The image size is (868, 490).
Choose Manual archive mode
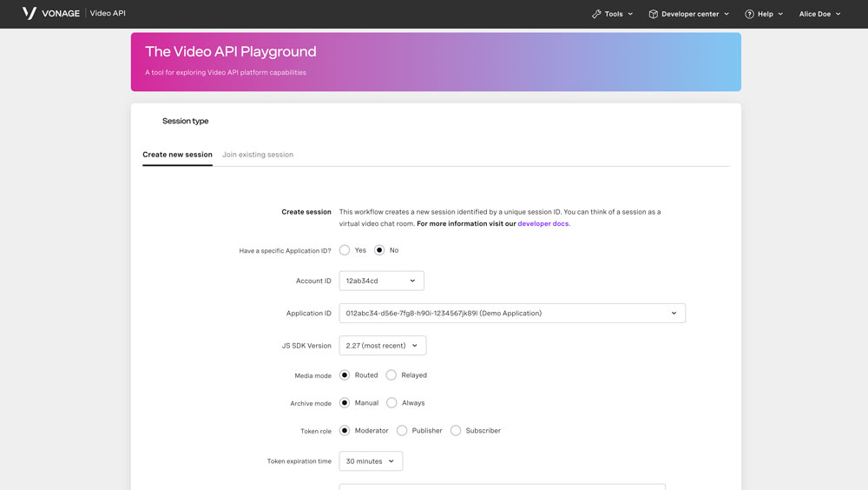click(345, 403)
